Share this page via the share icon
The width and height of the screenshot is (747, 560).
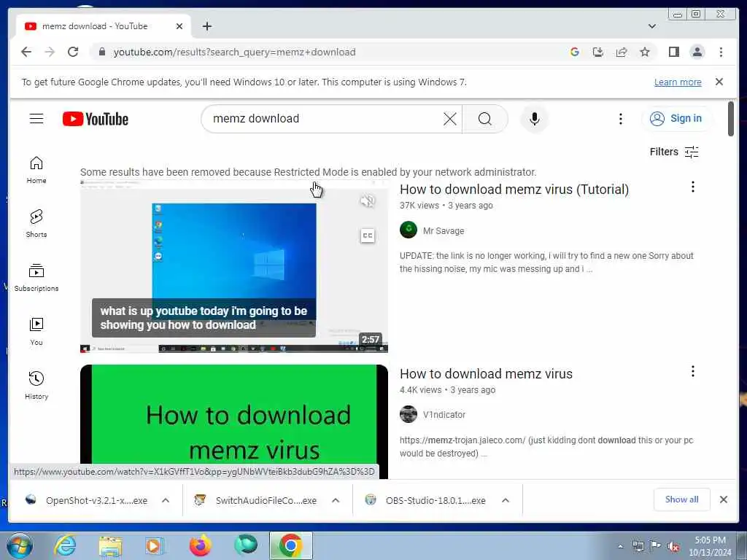[x=622, y=52]
